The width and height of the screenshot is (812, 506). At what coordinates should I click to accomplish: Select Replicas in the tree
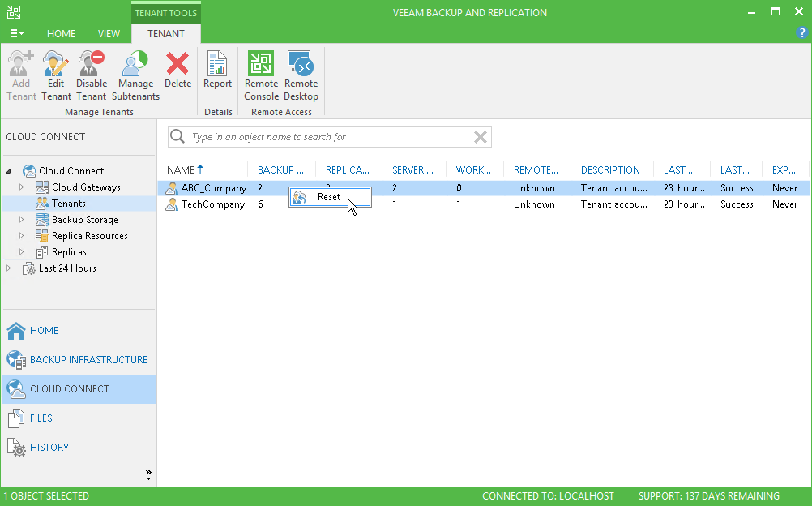click(x=69, y=252)
